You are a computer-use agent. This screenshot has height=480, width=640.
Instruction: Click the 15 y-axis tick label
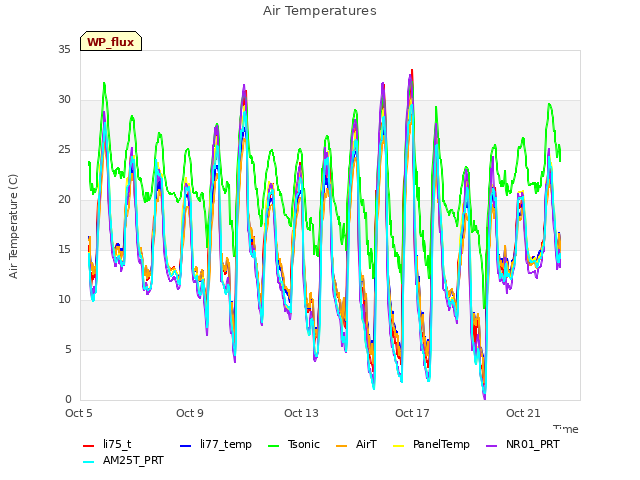[64, 249]
